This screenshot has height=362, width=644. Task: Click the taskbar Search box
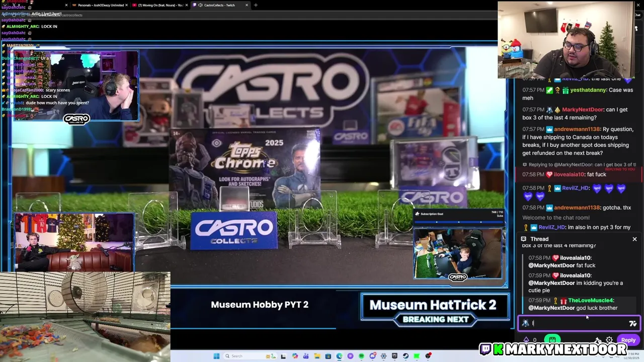(x=250, y=356)
